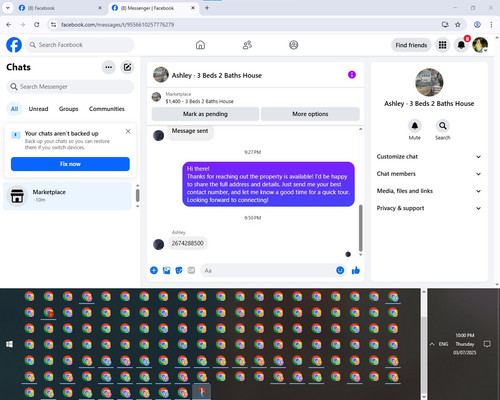Open a new browser tab
The image size is (500, 400).
(207, 8)
